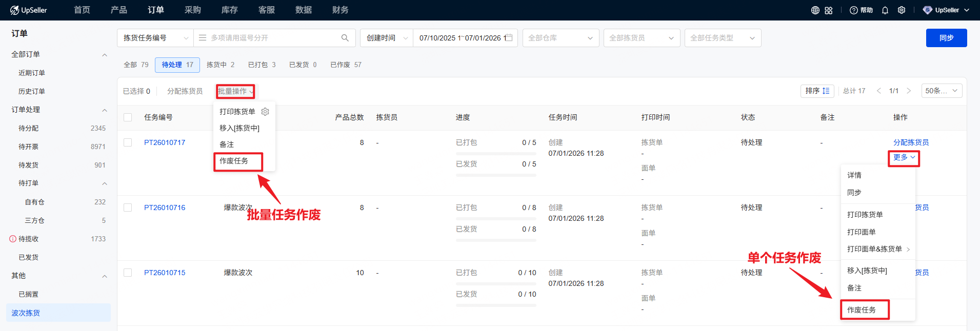
Task: Click the blue 同步 button
Action: (946, 38)
